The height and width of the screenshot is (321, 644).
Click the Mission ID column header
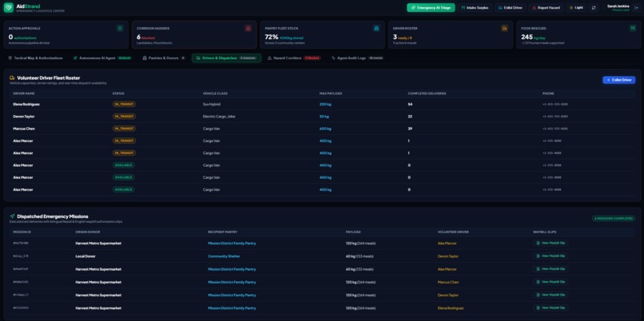click(21, 232)
